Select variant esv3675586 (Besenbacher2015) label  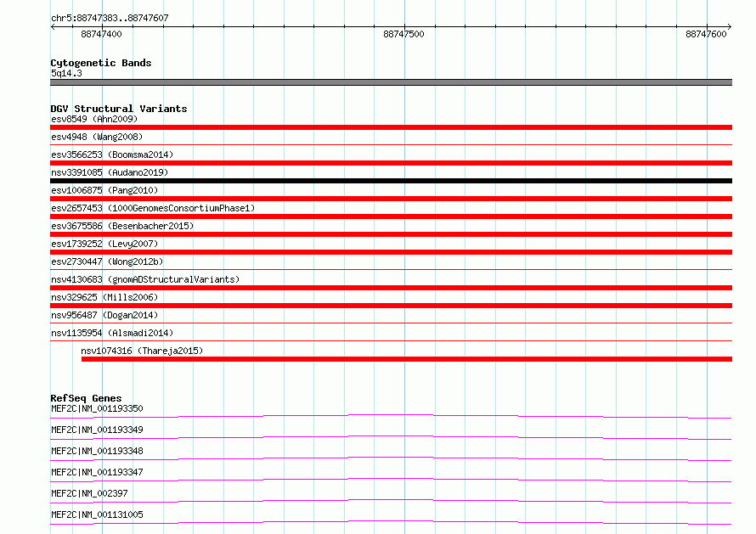click(x=122, y=226)
